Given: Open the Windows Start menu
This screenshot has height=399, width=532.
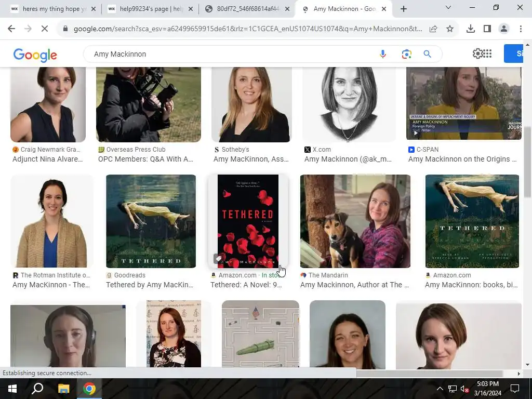Looking at the screenshot, I should pos(12,389).
